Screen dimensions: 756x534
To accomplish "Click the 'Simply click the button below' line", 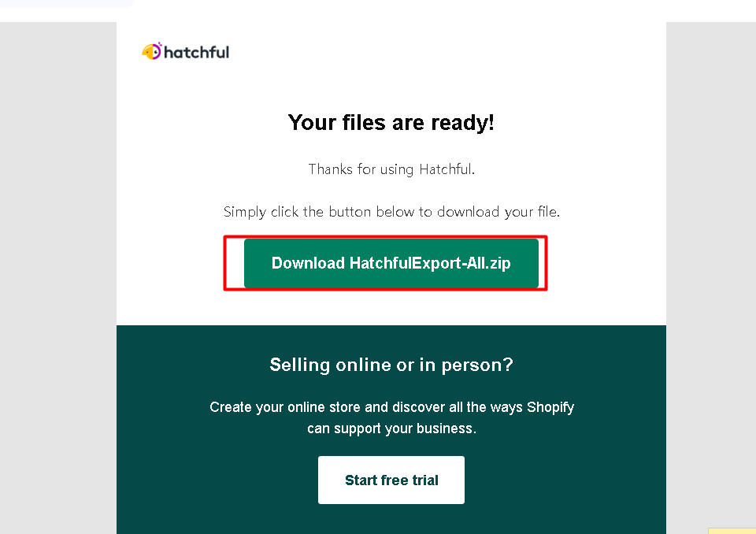I will (391, 212).
